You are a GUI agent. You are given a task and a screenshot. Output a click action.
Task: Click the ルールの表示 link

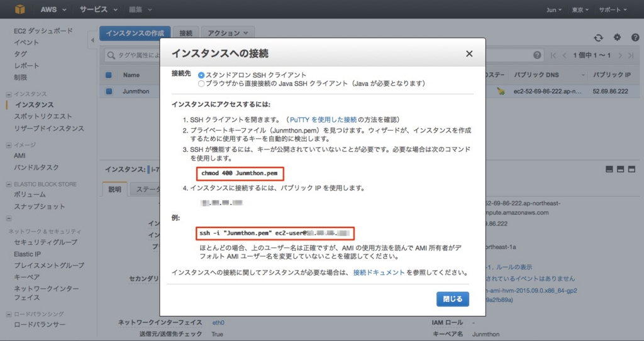[514, 267]
